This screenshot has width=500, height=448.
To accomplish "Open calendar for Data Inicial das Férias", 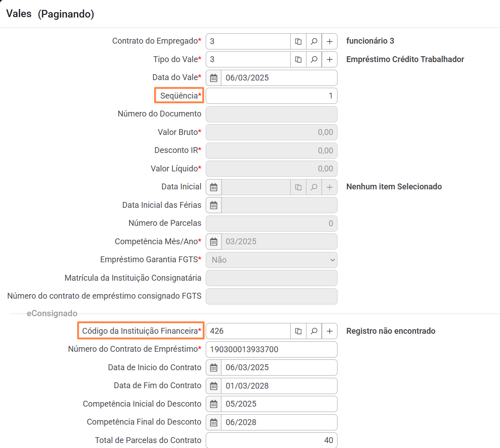I will 214,205.
